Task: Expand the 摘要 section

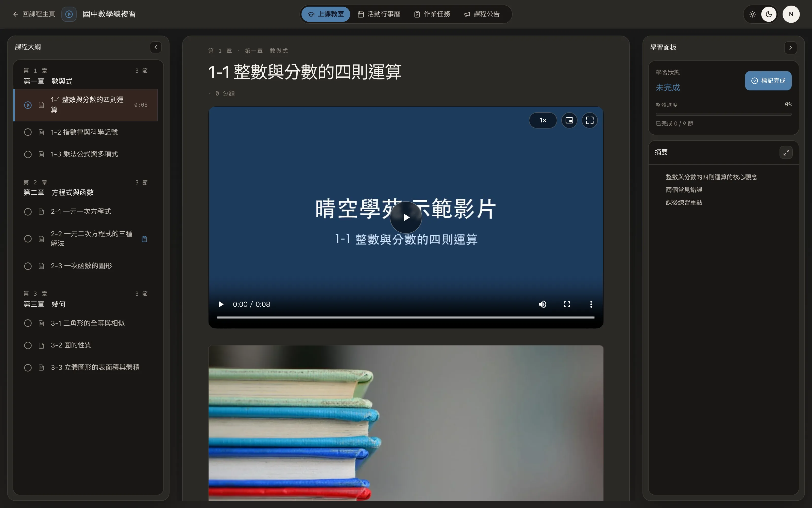Action: pyautogui.click(x=786, y=153)
